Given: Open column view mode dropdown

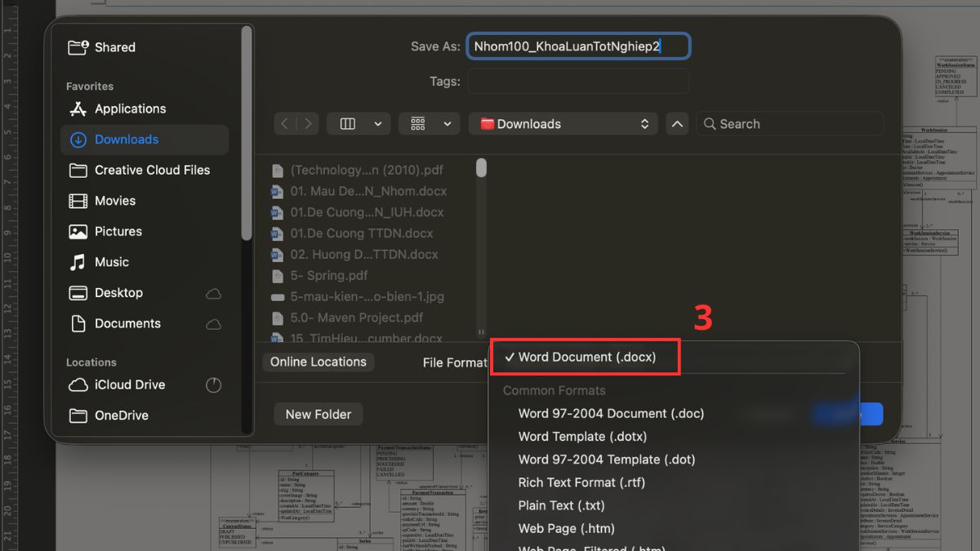Looking at the screenshot, I should [x=358, y=124].
